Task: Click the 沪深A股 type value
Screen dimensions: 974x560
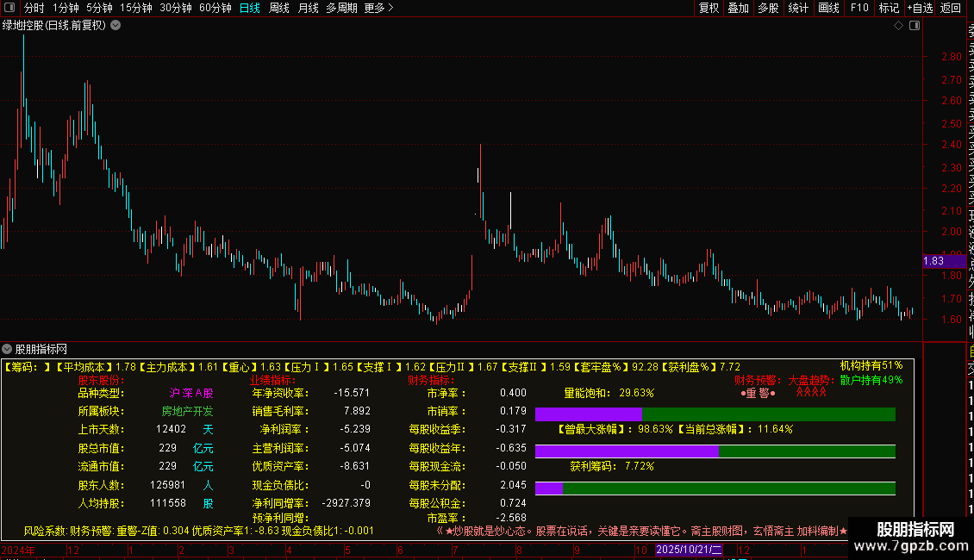Action: tap(191, 393)
